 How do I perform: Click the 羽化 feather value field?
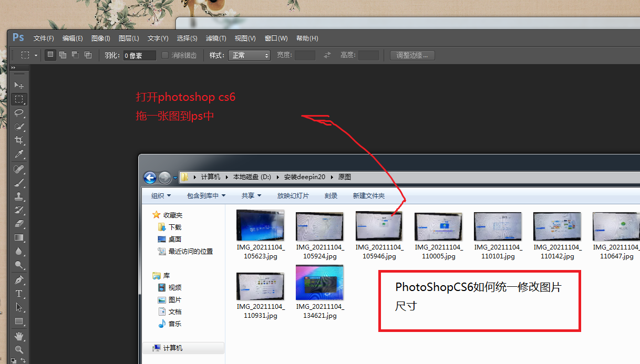pyautogui.click(x=140, y=55)
